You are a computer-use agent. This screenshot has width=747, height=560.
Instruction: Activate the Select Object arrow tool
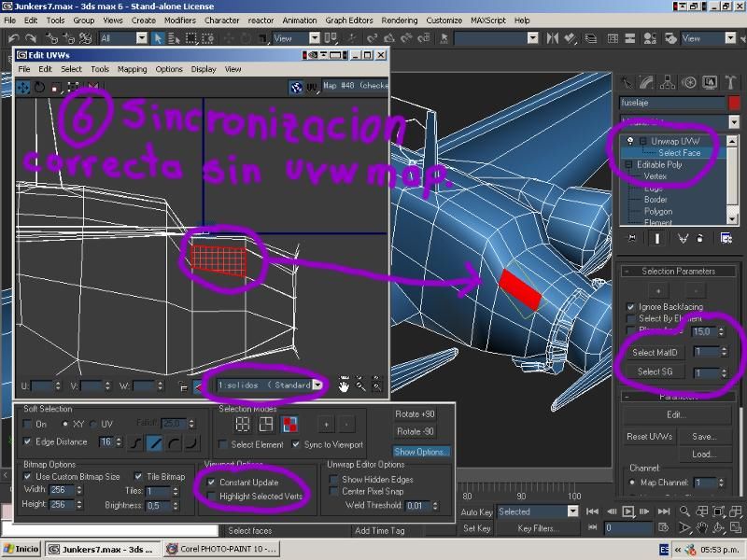pyautogui.click(x=157, y=38)
